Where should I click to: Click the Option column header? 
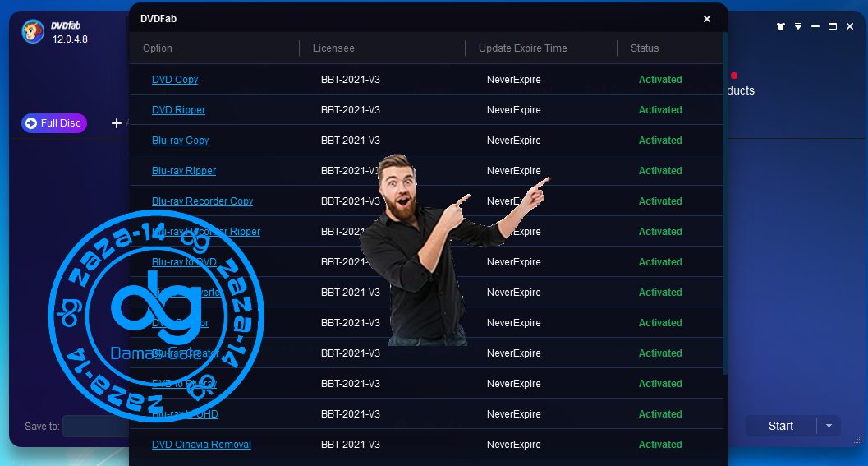[157, 48]
